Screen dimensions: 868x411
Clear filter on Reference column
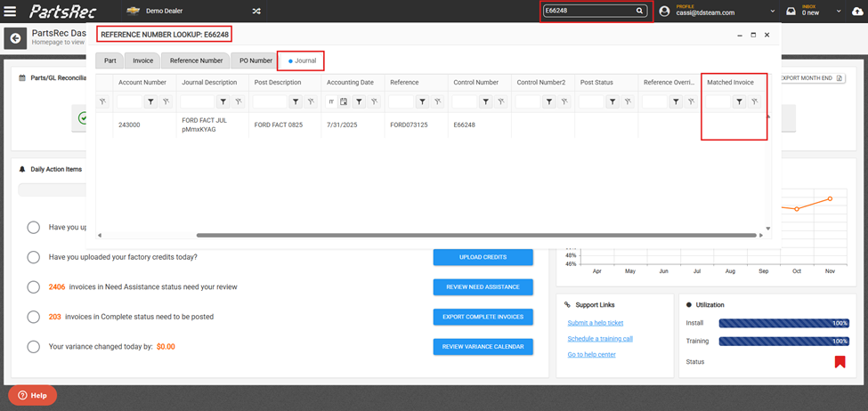[x=438, y=101]
